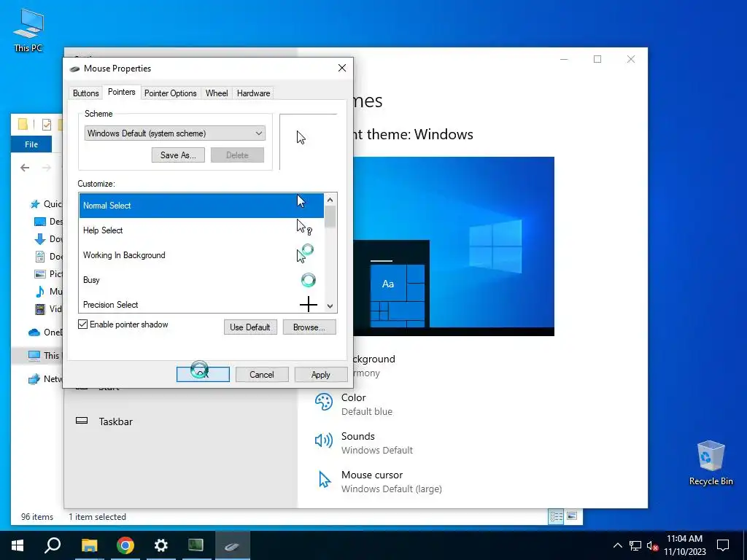Click the Windows theme preview image

454,246
